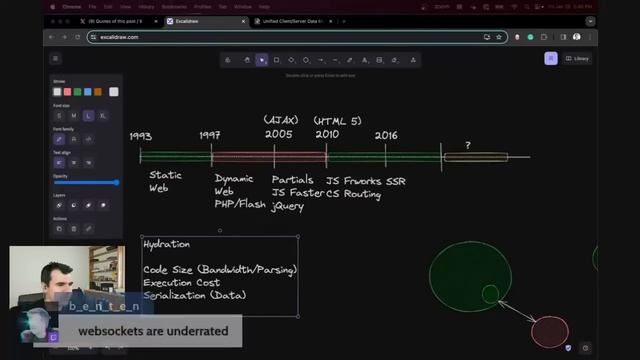Viewport: 640px width, 360px height.
Task: Align text to the center
Action: [x=74, y=163]
